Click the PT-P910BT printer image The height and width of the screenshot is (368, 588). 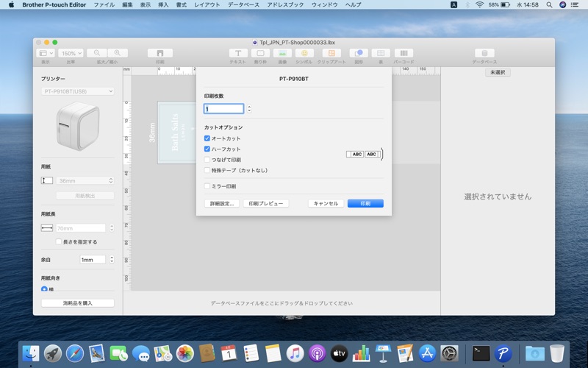pos(78,126)
